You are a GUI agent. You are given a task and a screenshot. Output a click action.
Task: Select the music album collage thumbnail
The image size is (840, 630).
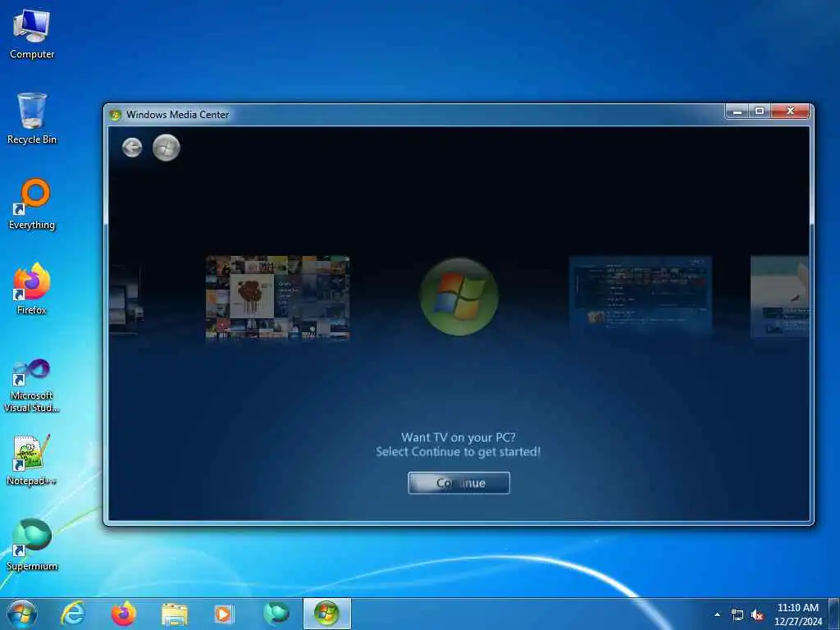click(x=277, y=297)
